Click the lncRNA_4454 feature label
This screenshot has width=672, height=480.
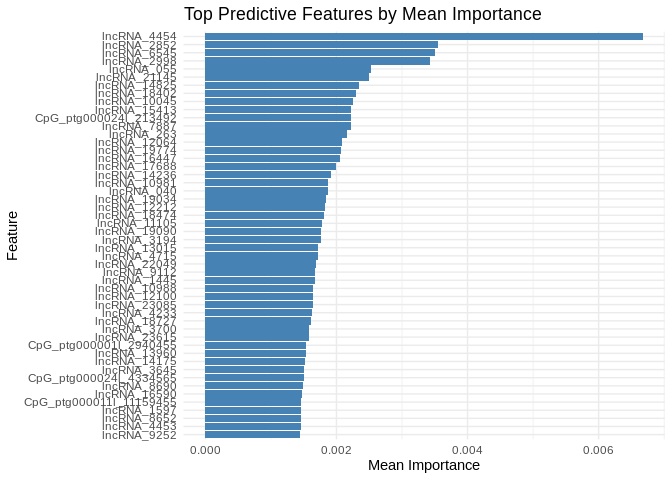click(139, 36)
